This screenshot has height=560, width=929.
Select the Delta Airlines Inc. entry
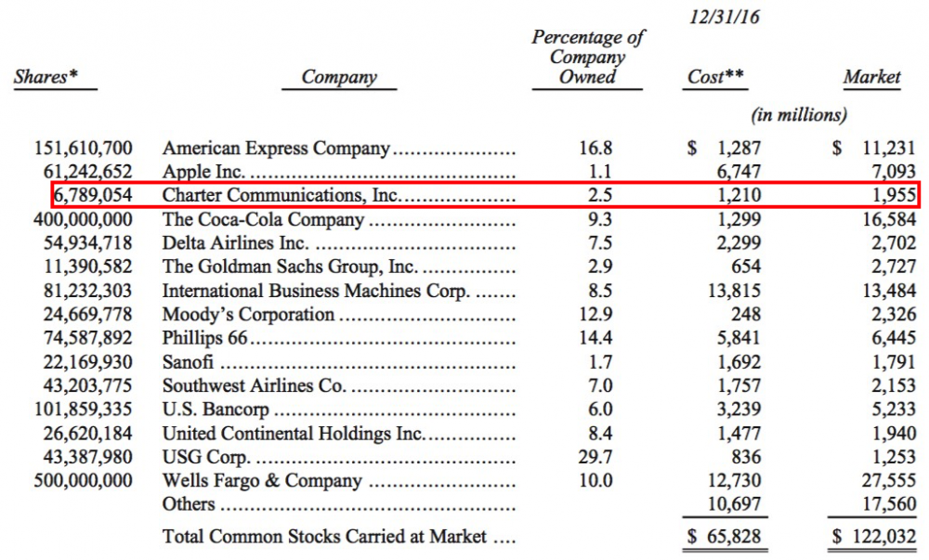(236, 244)
